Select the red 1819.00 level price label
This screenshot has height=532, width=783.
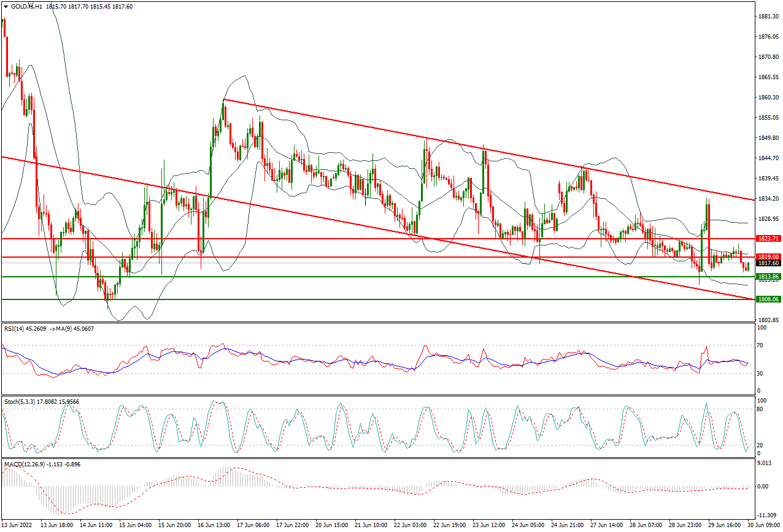click(768, 256)
